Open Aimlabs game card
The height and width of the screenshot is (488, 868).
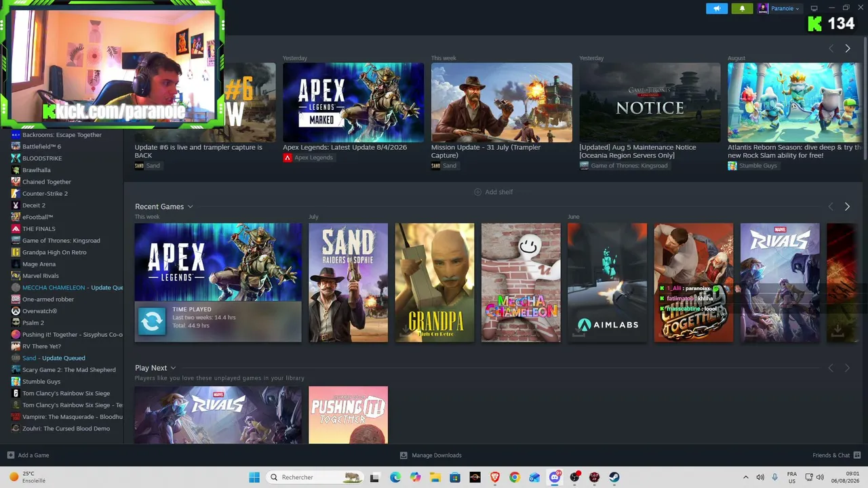click(x=607, y=283)
